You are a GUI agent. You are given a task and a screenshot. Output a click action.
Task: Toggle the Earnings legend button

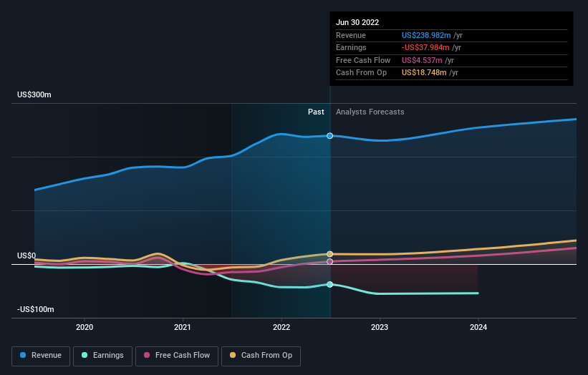102,356
